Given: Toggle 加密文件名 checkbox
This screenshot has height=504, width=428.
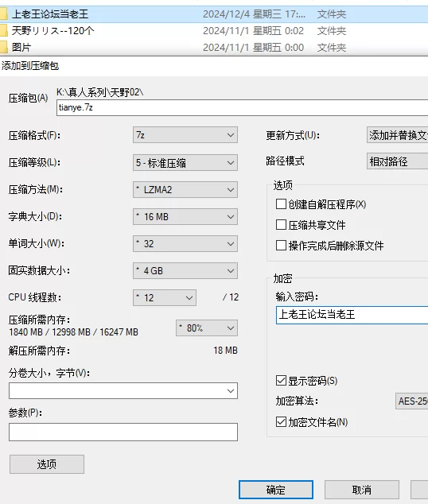Looking at the screenshot, I should [281, 421].
